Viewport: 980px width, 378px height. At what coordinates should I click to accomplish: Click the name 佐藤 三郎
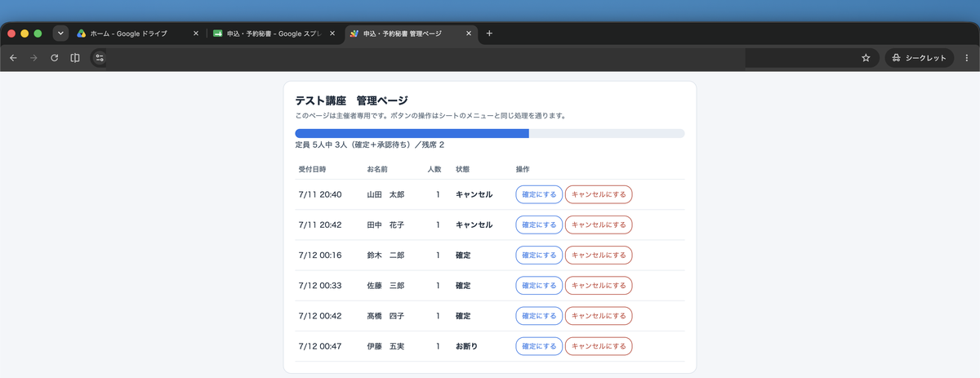(x=385, y=285)
